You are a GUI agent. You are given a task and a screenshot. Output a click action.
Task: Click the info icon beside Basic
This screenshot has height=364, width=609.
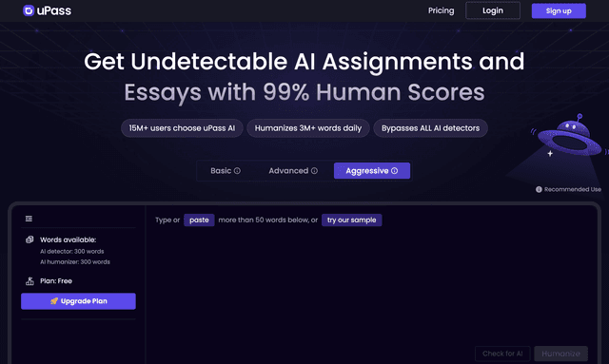(237, 171)
